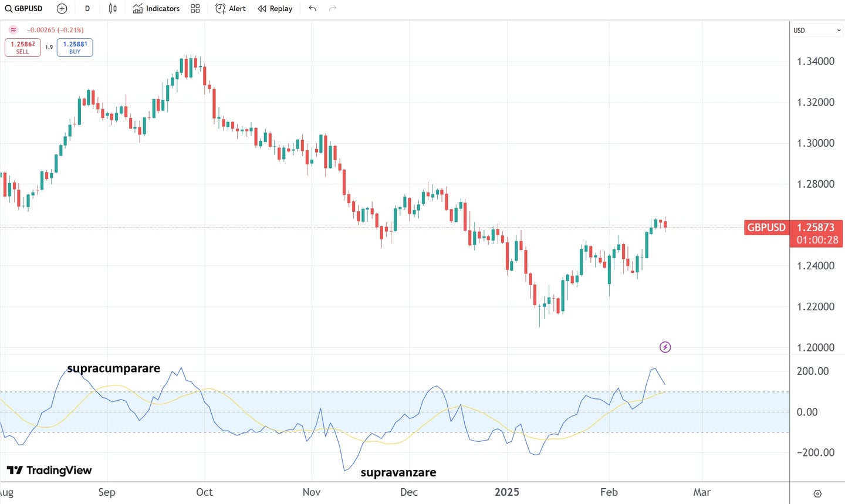845x504 pixels.
Task: Open the indicator templates grid icon
Action: [195, 9]
